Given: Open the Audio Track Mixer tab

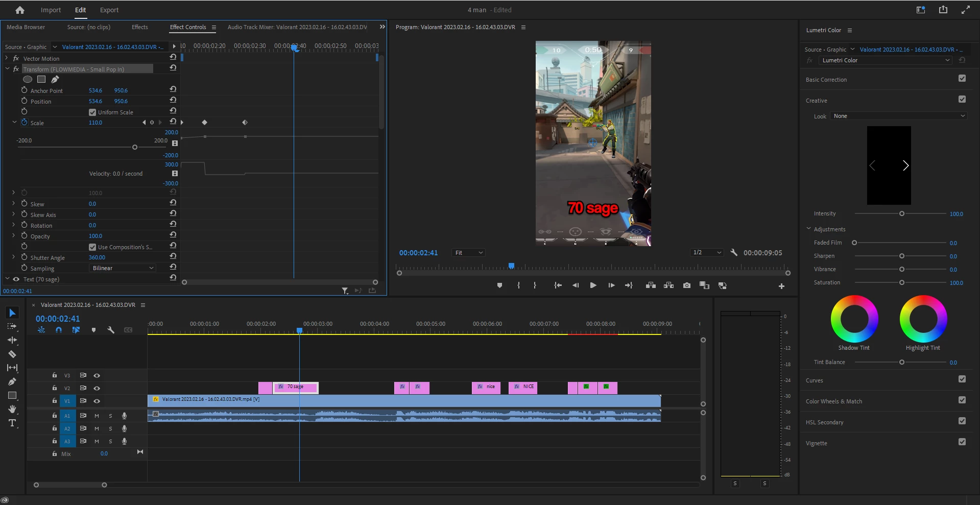Looking at the screenshot, I should 297,27.
